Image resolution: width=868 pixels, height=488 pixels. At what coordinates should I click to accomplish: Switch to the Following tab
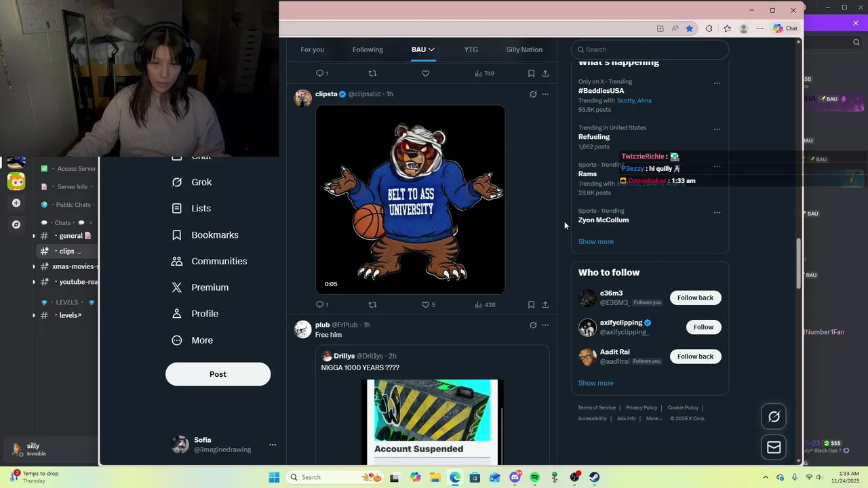tap(368, 49)
